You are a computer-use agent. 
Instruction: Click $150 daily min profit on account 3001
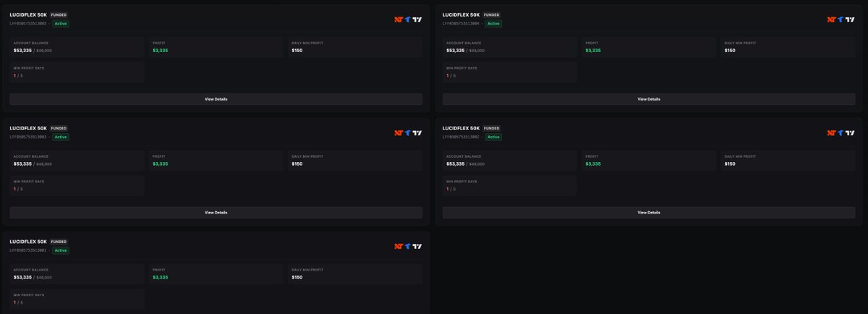(297, 277)
